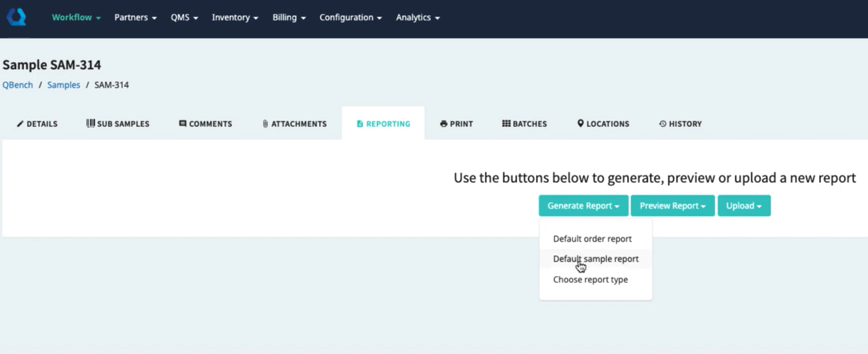Click the report instructions sentence
The height and width of the screenshot is (354, 868).
tap(655, 178)
